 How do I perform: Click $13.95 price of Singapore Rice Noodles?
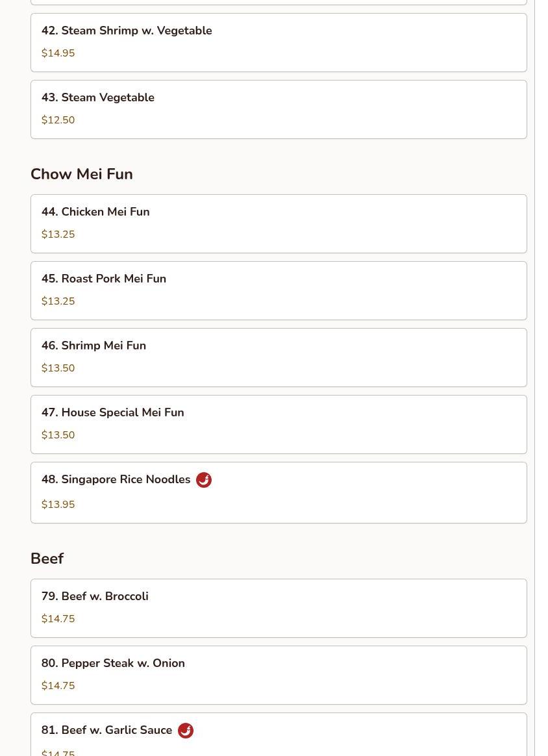58,505
